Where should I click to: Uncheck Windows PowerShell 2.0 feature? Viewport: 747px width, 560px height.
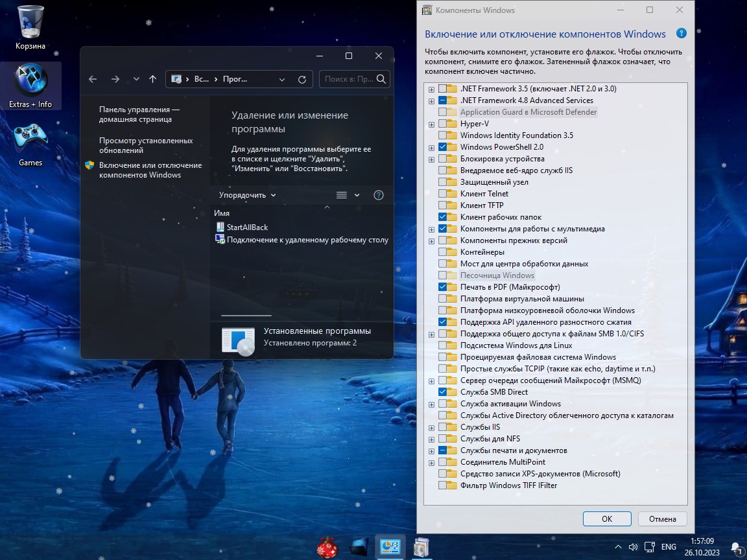click(443, 147)
